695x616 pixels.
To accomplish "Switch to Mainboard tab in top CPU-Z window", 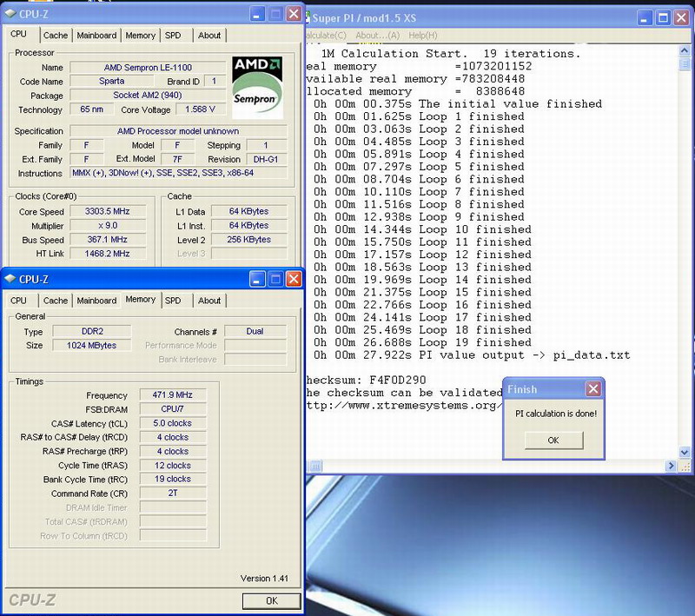I will coord(96,36).
